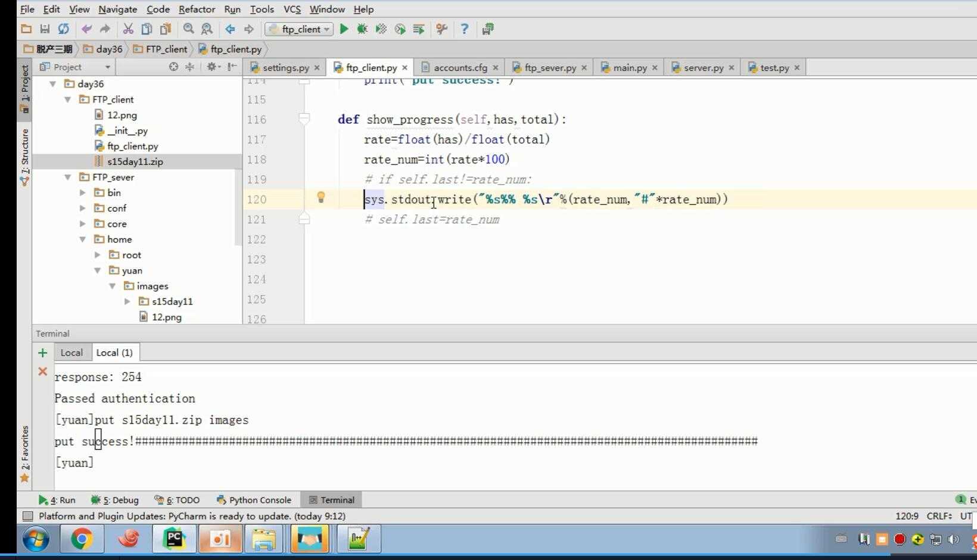Switch to the accounts.cfg editor tab
Screen dimensions: 977x560
(x=460, y=67)
